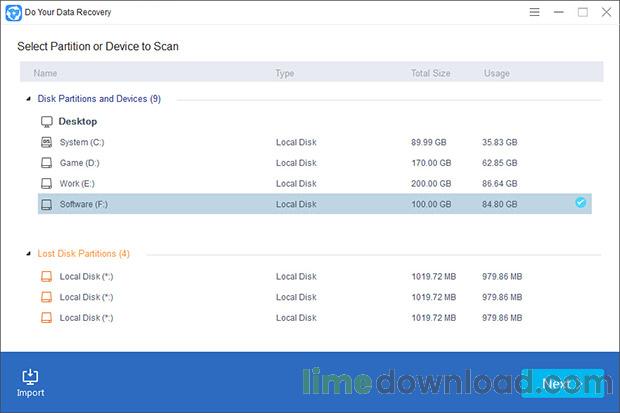Viewport: 620px width, 413px height.
Task: Select the Game (D:) drive icon
Action: 46,163
